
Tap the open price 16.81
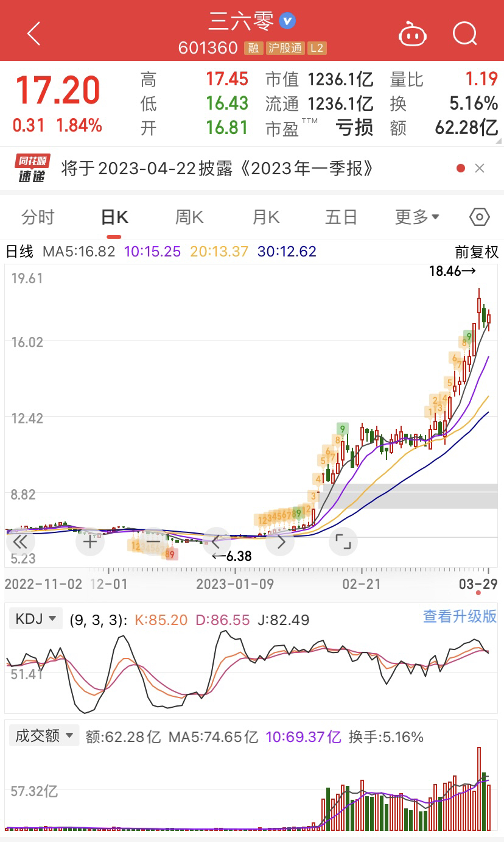click(226, 128)
